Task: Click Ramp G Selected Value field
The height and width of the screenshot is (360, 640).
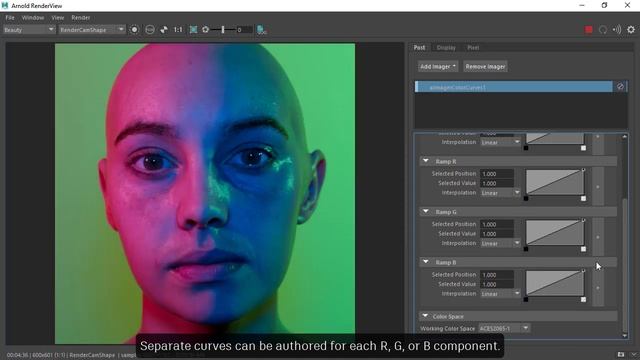Action: pyautogui.click(x=496, y=234)
